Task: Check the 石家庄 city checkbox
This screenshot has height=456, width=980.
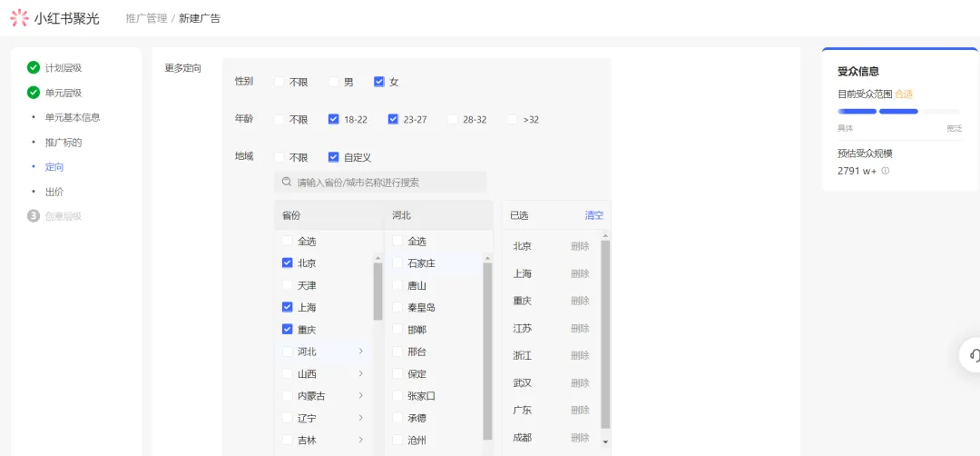Action: click(x=397, y=263)
